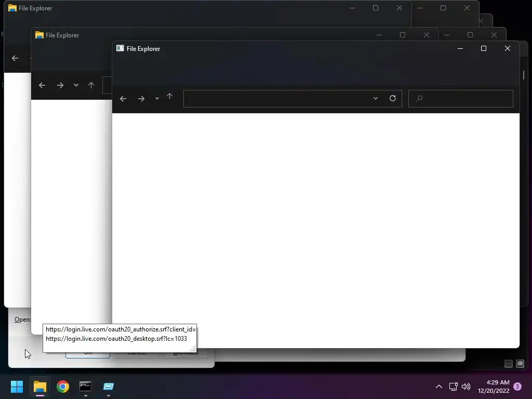532x399 pixels.
Task: Open the Run dialog taskbar icon
Action: (x=108, y=387)
